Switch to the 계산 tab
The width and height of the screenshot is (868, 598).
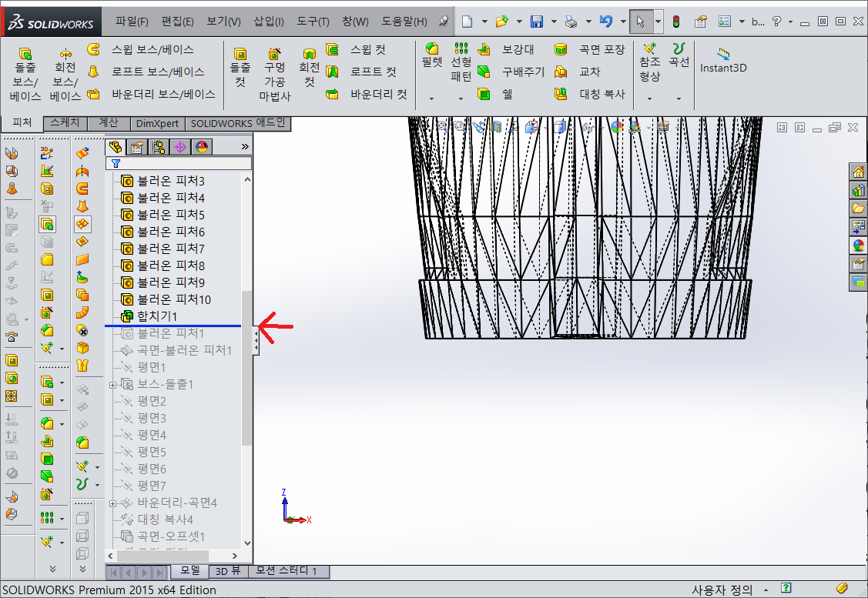109,123
